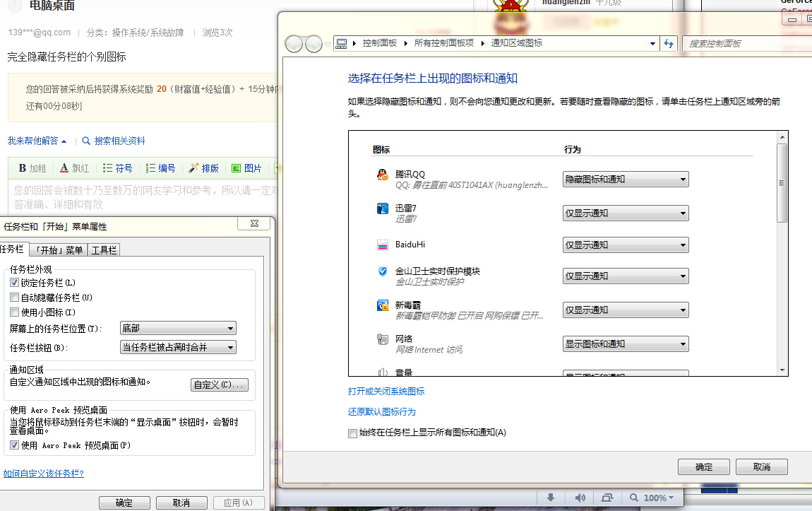Toggle 使用 Aero Peek 预览桌面 checkbox

coord(15,445)
